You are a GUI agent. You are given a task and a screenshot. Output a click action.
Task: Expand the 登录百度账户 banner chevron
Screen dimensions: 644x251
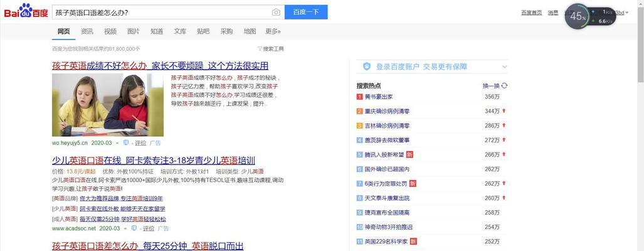click(x=504, y=67)
